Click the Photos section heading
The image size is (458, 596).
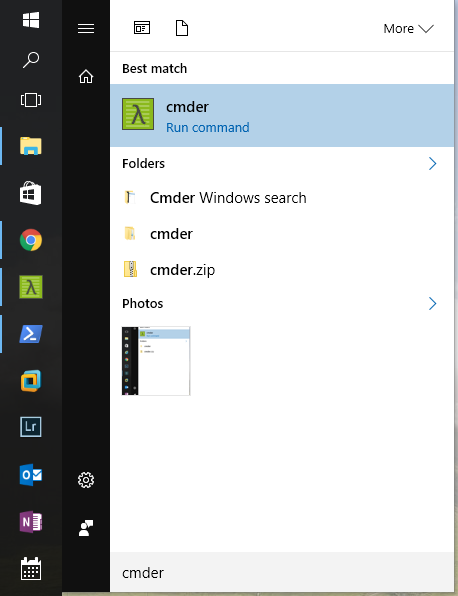[x=143, y=303]
